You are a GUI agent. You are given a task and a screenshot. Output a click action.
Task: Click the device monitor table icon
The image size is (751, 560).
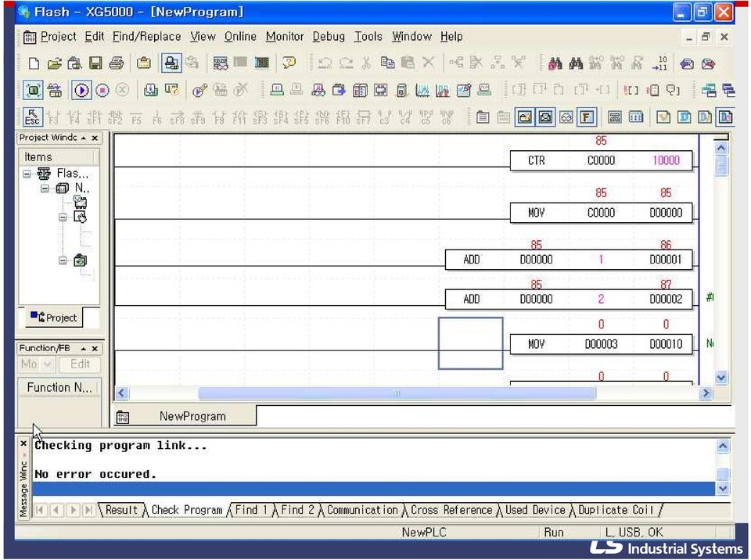pos(360,90)
